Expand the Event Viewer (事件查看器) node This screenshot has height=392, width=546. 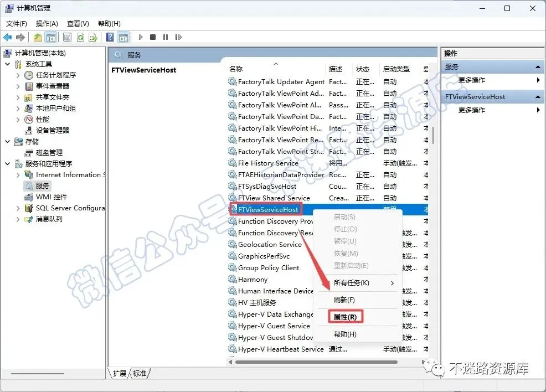18,86
